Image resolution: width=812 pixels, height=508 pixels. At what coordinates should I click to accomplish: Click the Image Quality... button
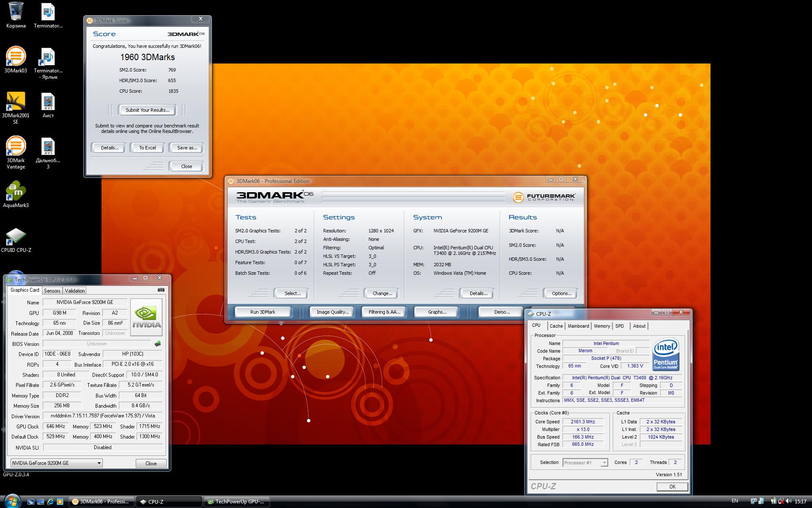[x=332, y=312]
